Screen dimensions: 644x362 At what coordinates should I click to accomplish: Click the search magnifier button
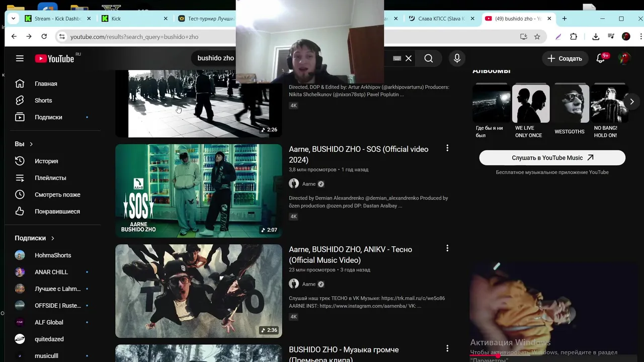tap(428, 58)
